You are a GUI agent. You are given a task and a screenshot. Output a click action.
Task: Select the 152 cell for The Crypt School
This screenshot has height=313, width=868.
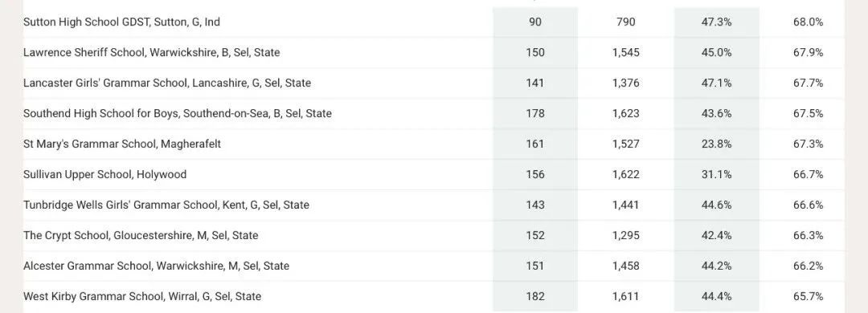535,235
